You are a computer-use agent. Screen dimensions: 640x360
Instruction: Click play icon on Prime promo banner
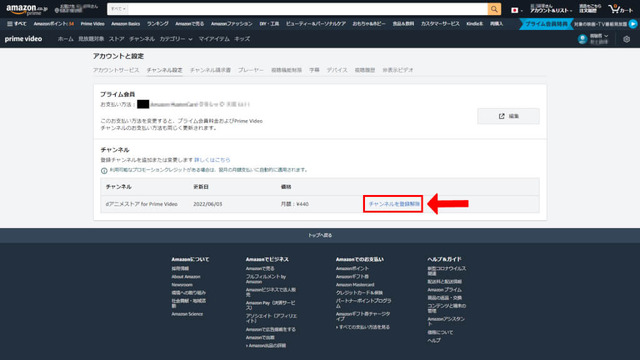click(x=633, y=24)
